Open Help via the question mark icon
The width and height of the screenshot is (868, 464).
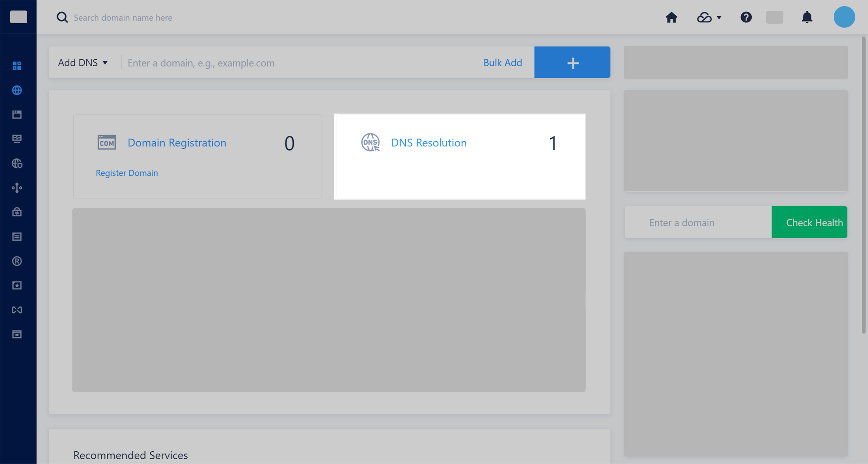point(746,17)
